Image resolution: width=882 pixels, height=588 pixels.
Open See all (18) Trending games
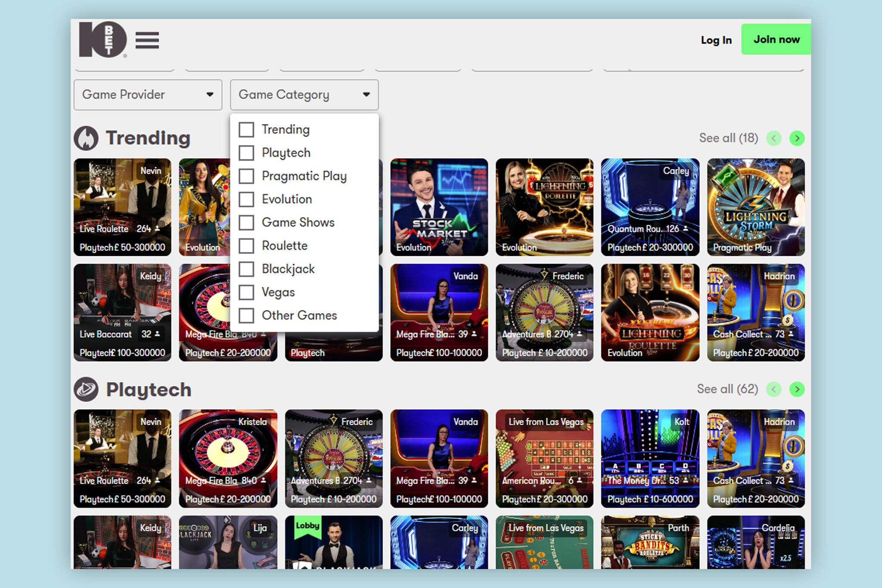[729, 138]
